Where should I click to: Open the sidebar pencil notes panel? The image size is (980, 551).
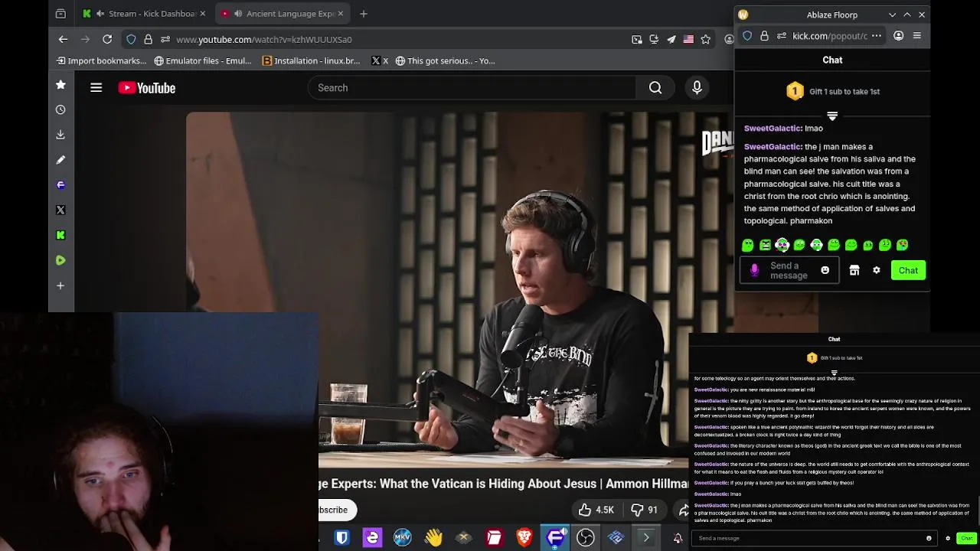(60, 160)
